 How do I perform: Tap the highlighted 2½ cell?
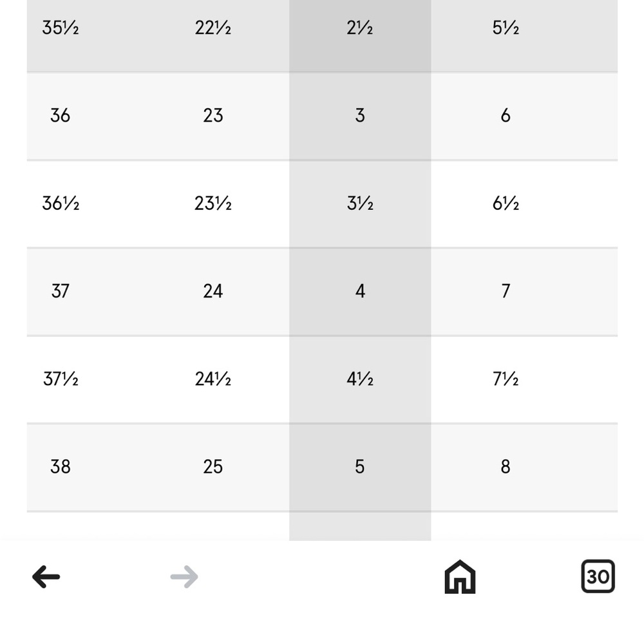pyautogui.click(x=360, y=28)
